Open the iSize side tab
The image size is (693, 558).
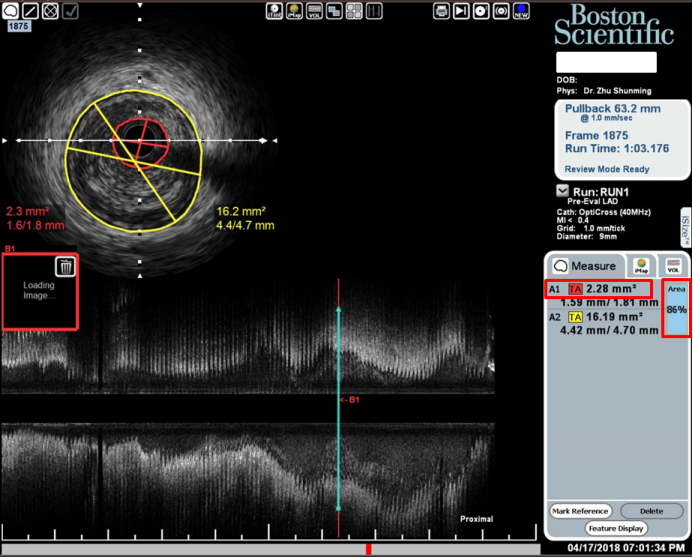pos(685,228)
